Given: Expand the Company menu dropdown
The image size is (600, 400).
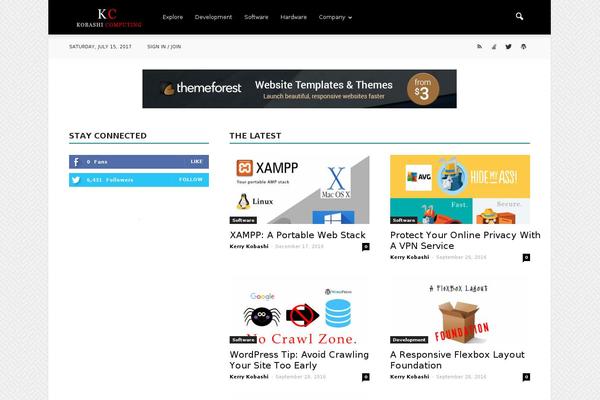Looking at the screenshot, I should click(335, 17).
